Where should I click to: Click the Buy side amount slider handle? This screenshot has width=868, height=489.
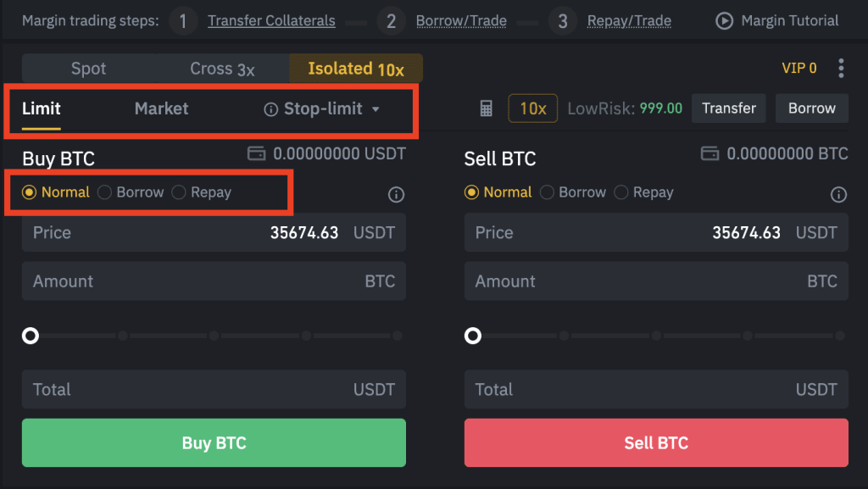coord(30,336)
